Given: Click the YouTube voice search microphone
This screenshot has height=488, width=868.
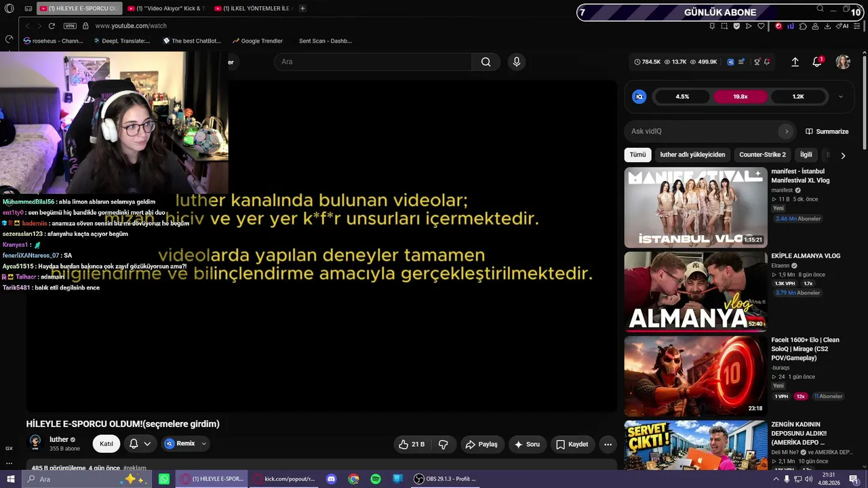Looking at the screenshot, I should [517, 62].
